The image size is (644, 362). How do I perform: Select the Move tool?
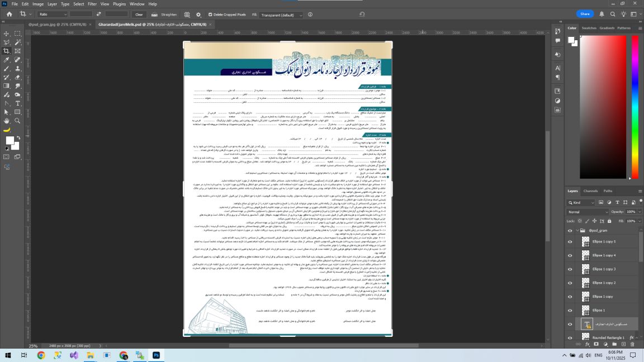click(x=7, y=34)
